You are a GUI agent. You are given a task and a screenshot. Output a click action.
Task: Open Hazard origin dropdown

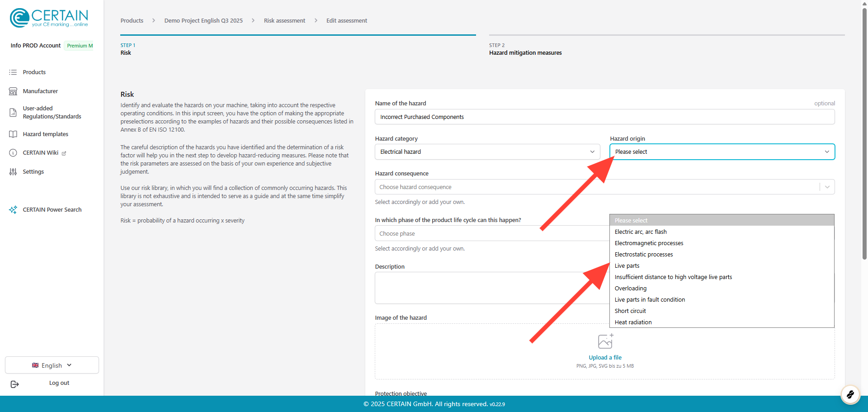[722, 152]
